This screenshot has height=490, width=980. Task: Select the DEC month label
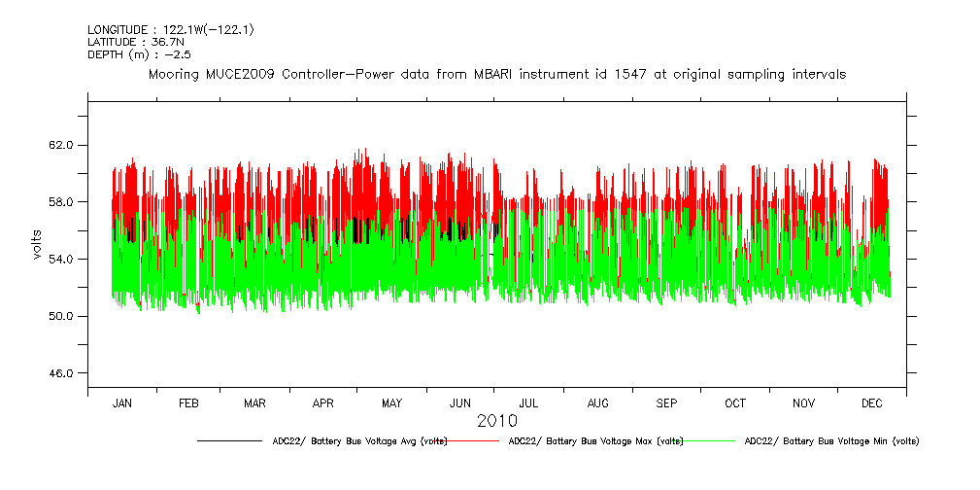(871, 402)
